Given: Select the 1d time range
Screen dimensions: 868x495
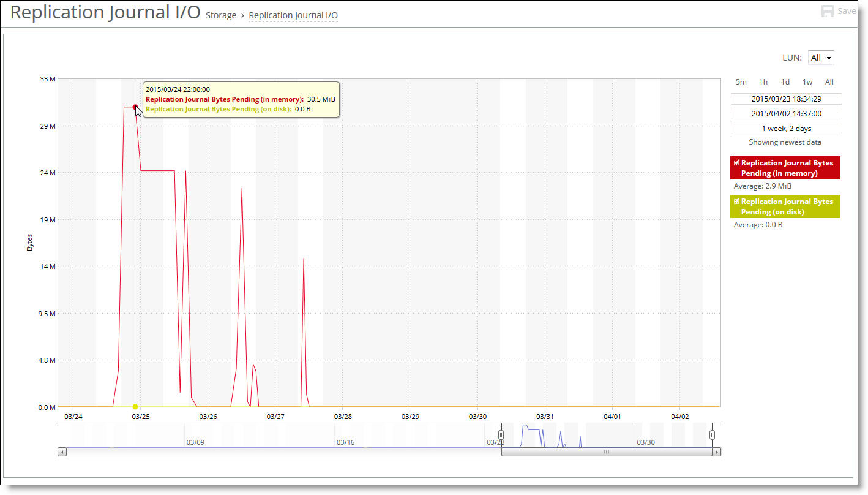Looking at the screenshot, I should coord(785,81).
